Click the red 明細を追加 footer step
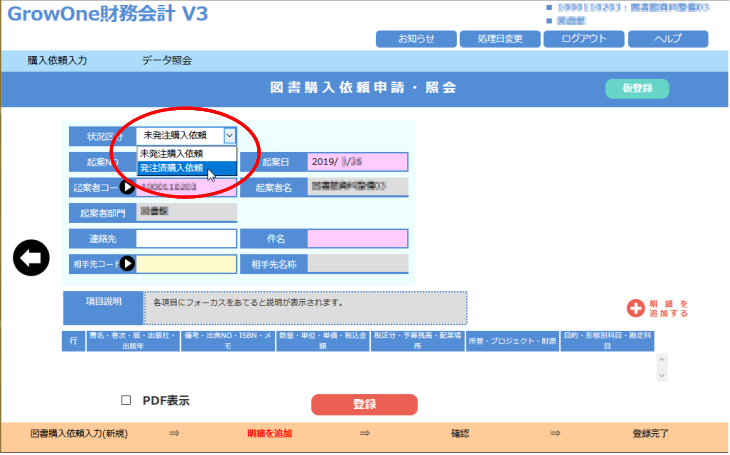Viewport: 730px width, 455px height. point(269,434)
